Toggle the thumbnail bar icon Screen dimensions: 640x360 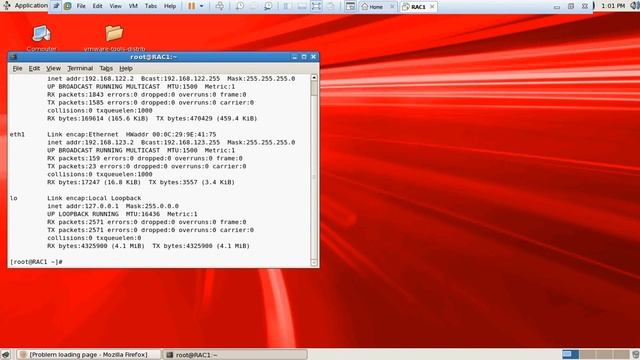click(x=302, y=6)
